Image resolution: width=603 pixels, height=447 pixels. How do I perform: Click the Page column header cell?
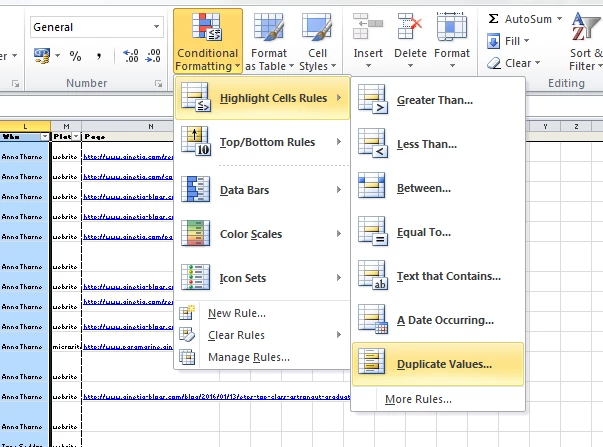point(128,137)
